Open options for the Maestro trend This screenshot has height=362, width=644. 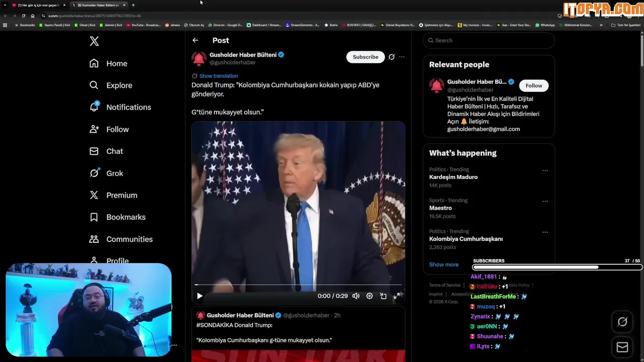(545, 202)
